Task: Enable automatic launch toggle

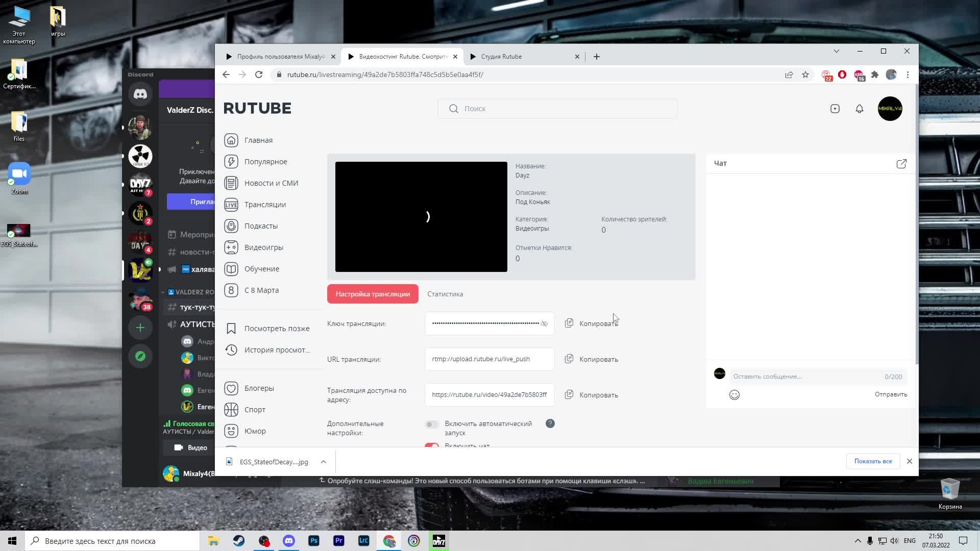Action: click(x=432, y=424)
